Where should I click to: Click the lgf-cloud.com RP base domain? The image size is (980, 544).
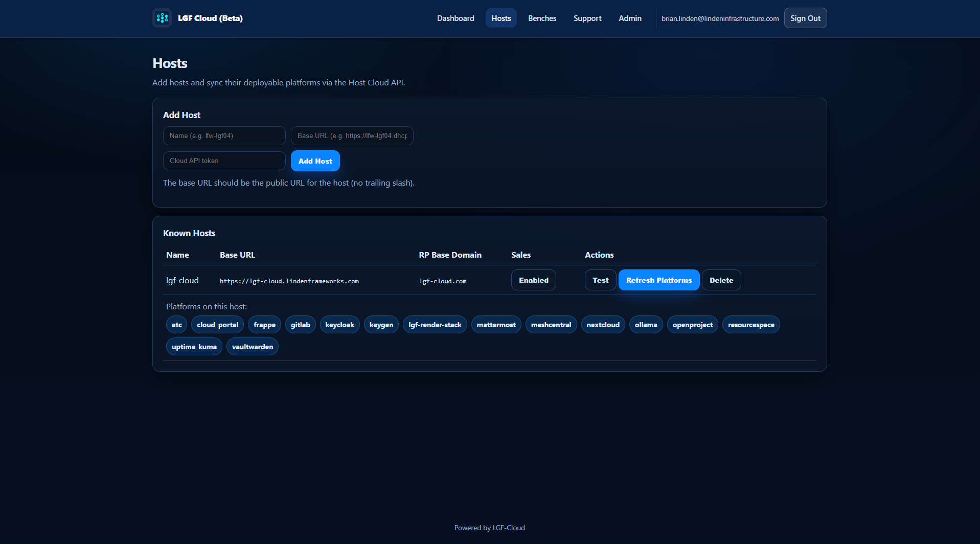click(x=443, y=281)
